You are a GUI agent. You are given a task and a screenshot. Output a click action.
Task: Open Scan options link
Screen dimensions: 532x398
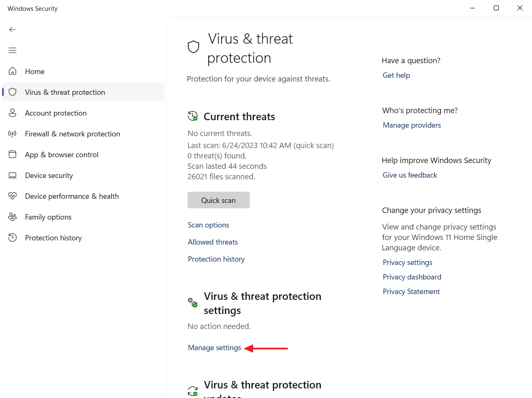[208, 225]
